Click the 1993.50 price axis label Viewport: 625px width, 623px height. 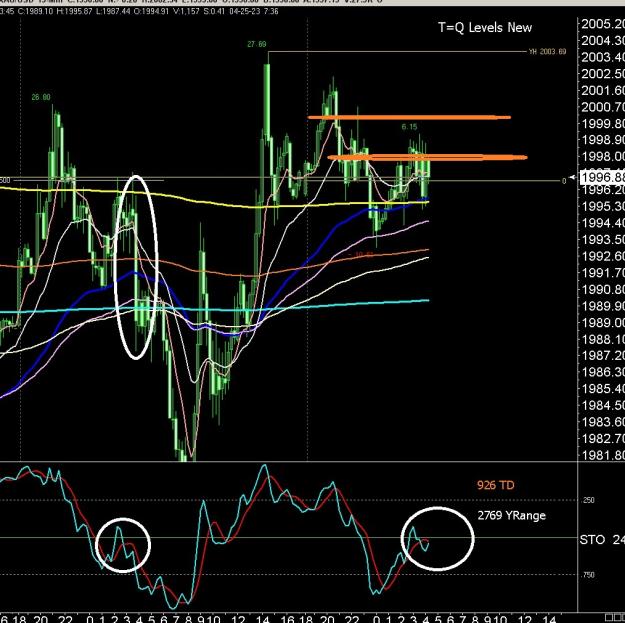[x=603, y=240]
